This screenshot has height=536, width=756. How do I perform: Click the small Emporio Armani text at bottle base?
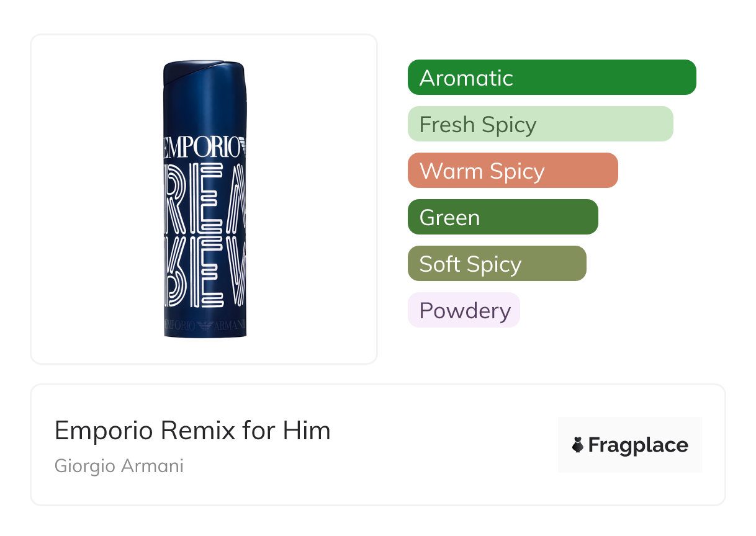click(x=205, y=325)
